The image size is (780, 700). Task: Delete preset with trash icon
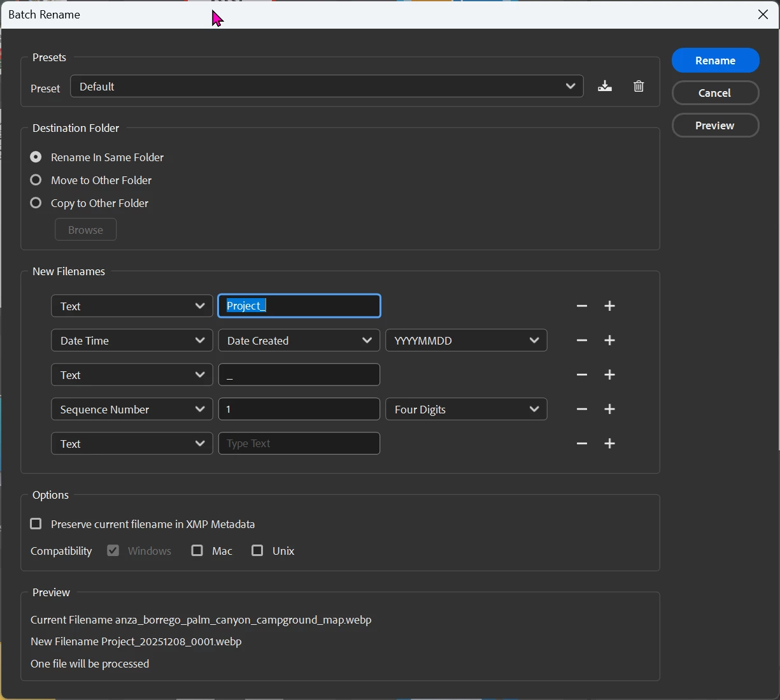[x=639, y=87]
